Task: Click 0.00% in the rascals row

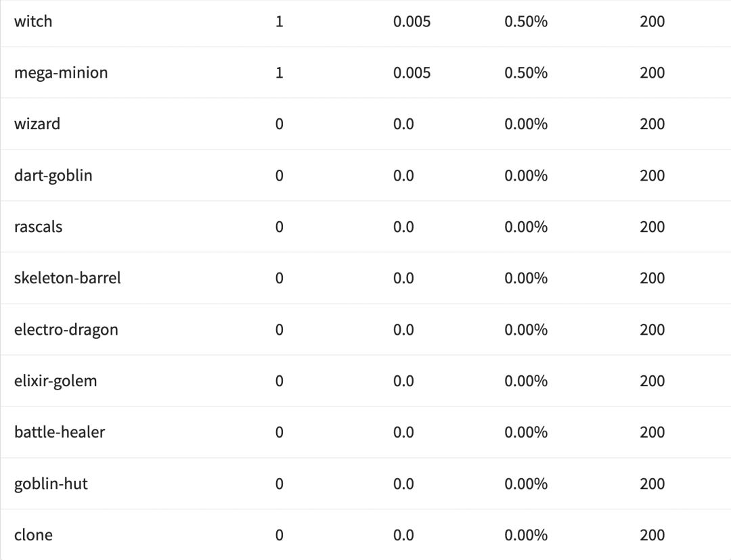Action: point(526,227)
